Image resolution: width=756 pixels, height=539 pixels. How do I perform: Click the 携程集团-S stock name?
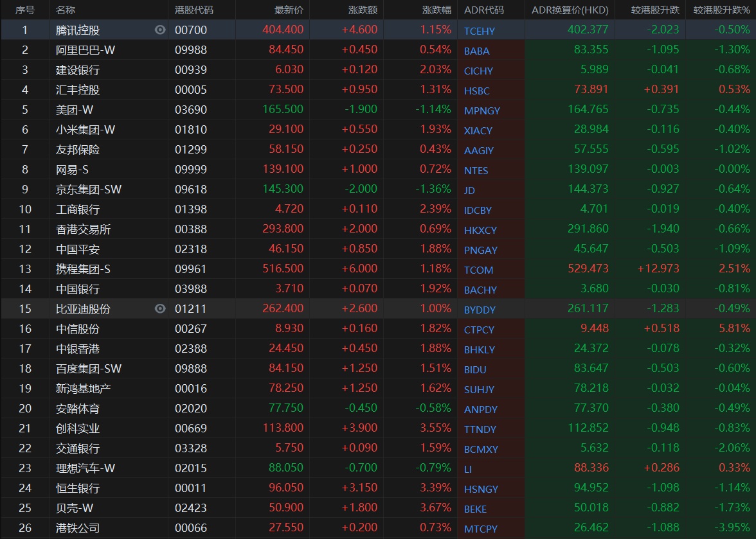[x=83, y=269]
